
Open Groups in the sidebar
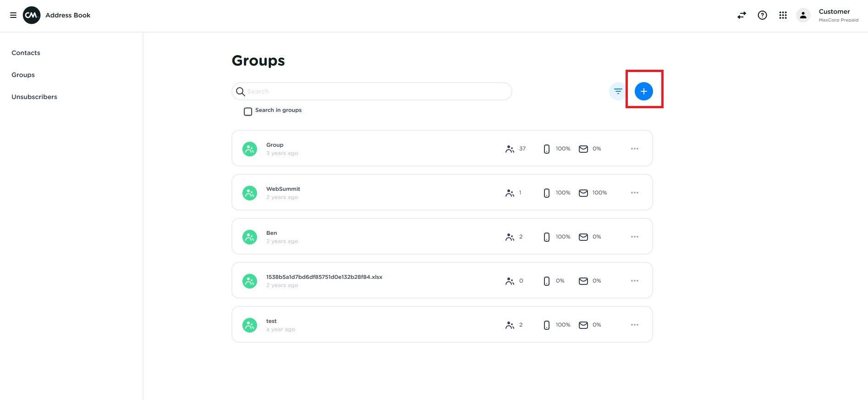[x=23, y=75]
